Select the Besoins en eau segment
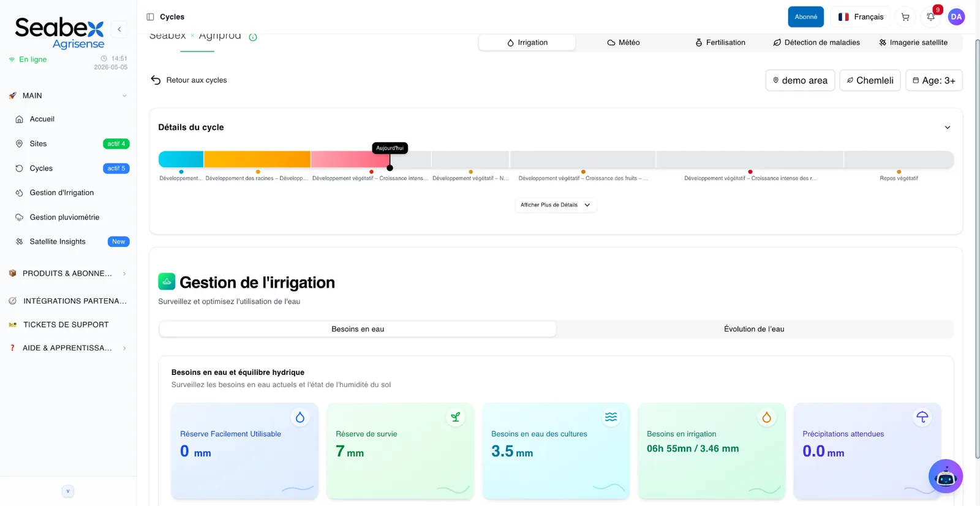The image size is (980, 506). [x=358, y=329]
